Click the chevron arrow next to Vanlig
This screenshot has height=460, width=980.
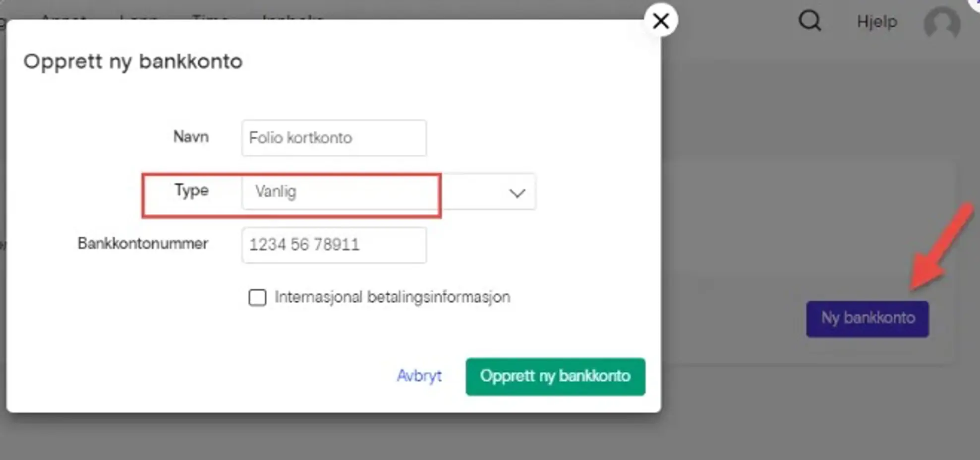[516, 193]
